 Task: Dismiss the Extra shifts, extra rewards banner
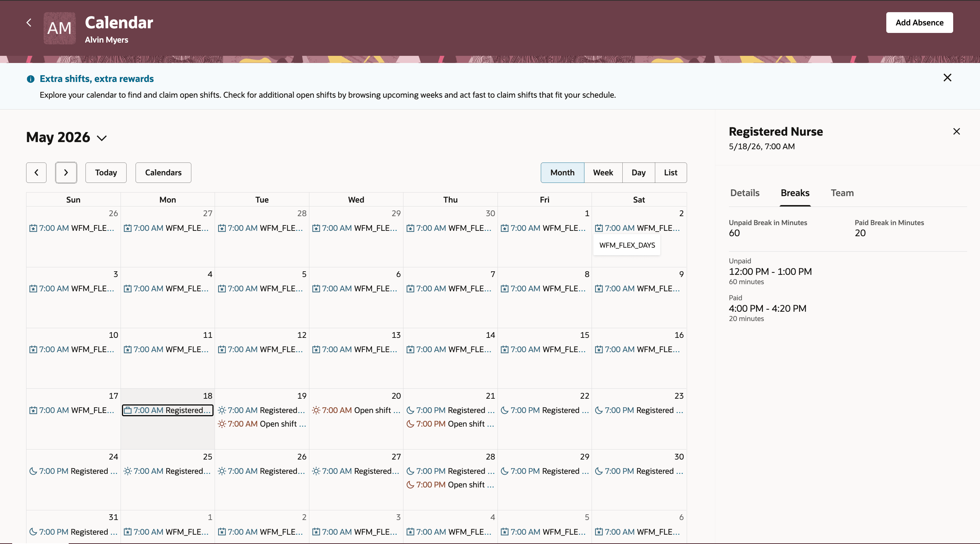click(x=947, y=78)
